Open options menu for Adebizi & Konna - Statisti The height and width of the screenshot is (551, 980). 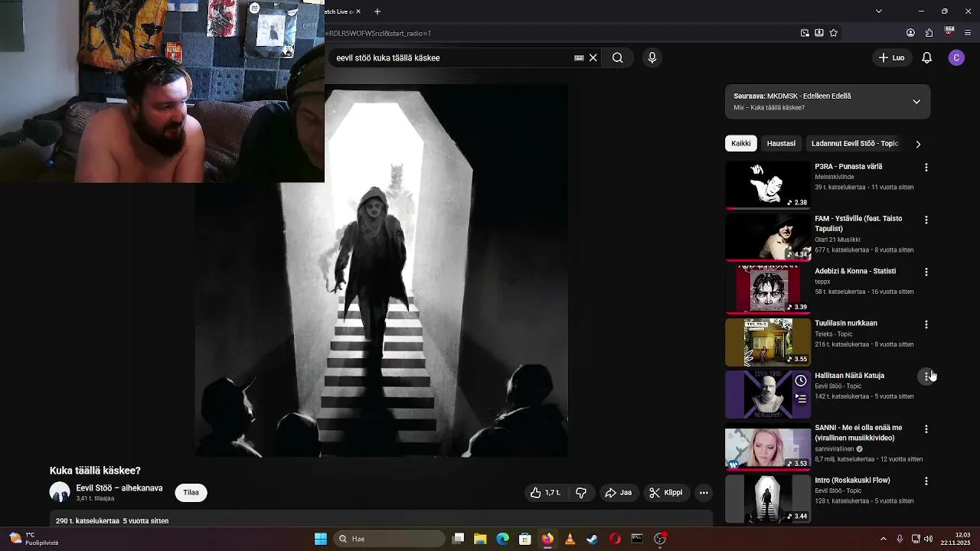(x=926, y=272)
